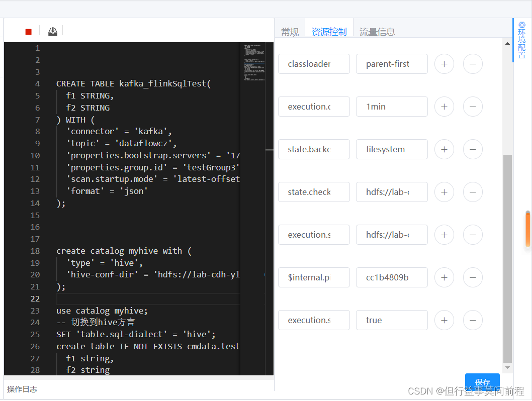Switch to the 常规 tab
The width and height of the screenshot is (532, 401).
(290, 32)
